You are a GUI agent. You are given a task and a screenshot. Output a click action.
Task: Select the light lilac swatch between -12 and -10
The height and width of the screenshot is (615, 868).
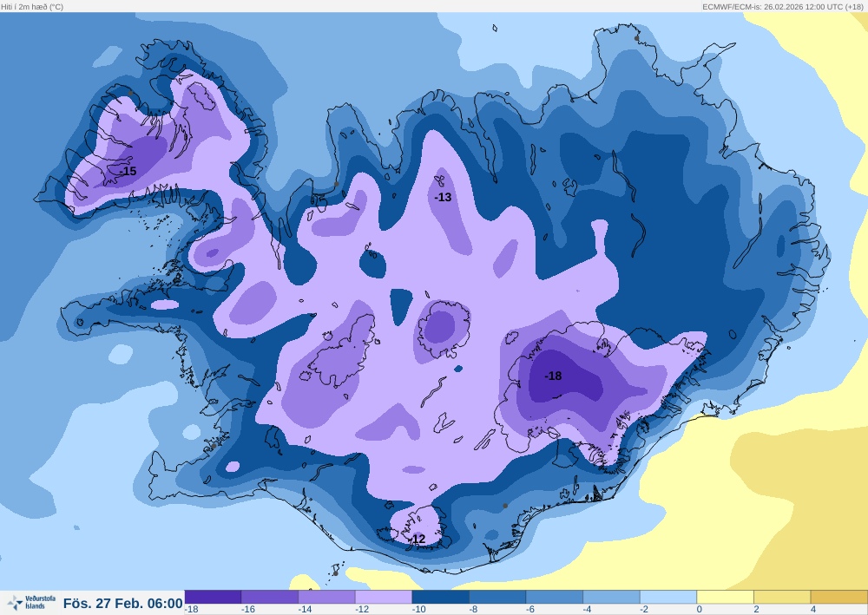(384, 597)
